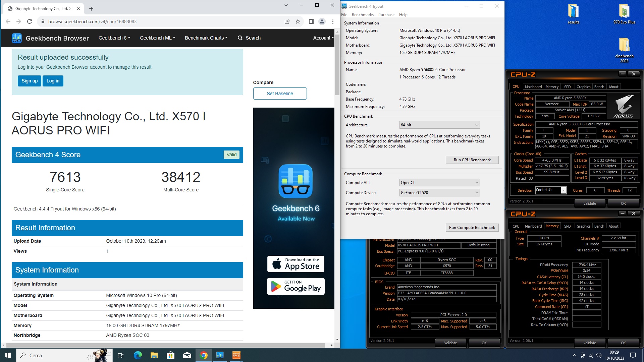Click Run Compute Benchmark button
This screenshot has width=644, height=362.
(x=472, y=228)
